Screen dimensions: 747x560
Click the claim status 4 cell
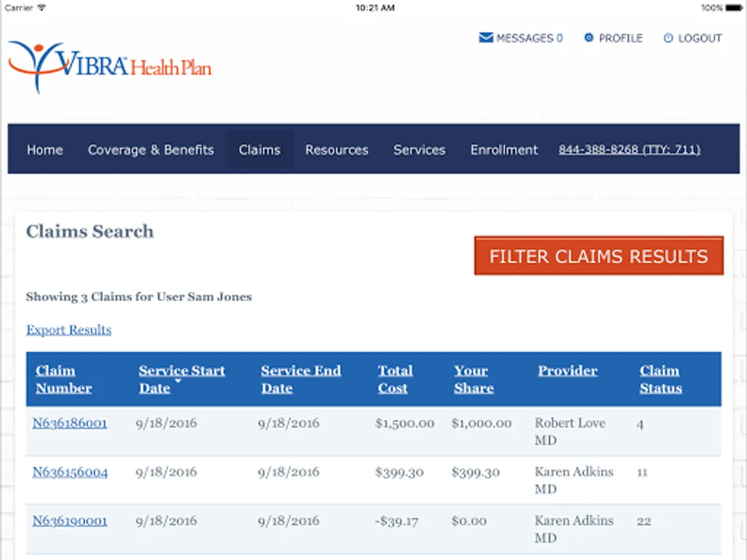click(640, 424)
